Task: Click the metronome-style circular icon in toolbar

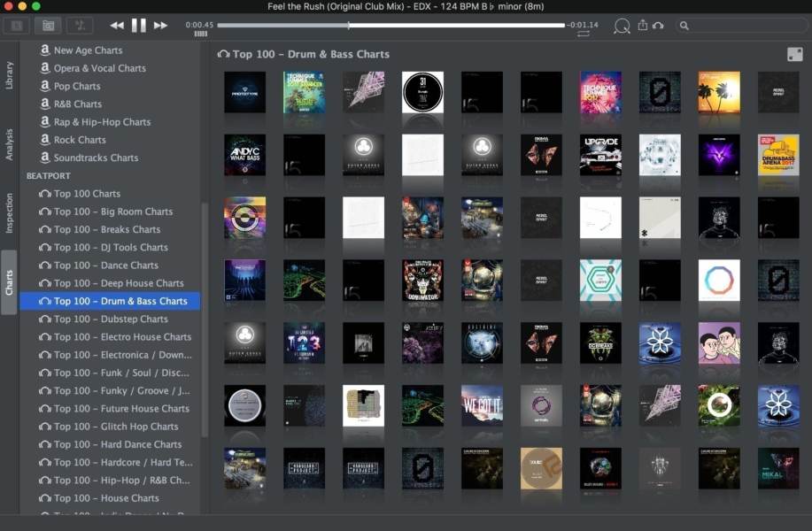Action: pos(622,26)
